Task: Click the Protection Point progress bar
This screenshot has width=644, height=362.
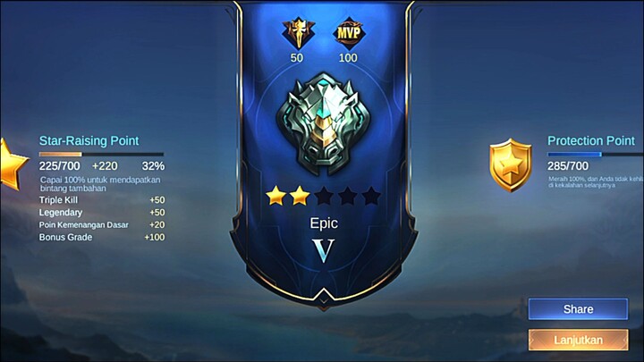Action: point(596,155)
